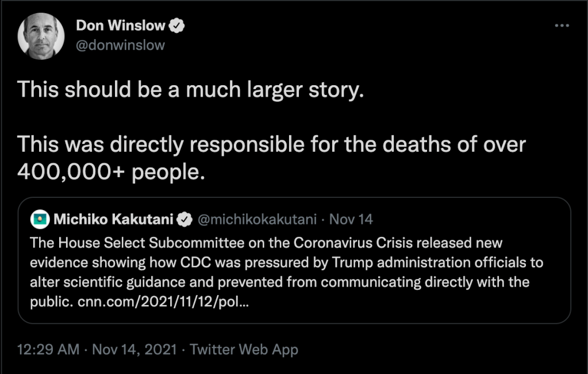Click "This should be a much larger story" text

191,90
